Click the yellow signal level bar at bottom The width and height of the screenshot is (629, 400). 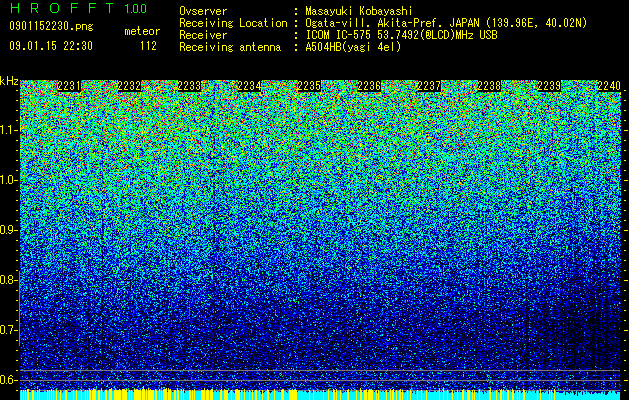[x=320, y=394]
